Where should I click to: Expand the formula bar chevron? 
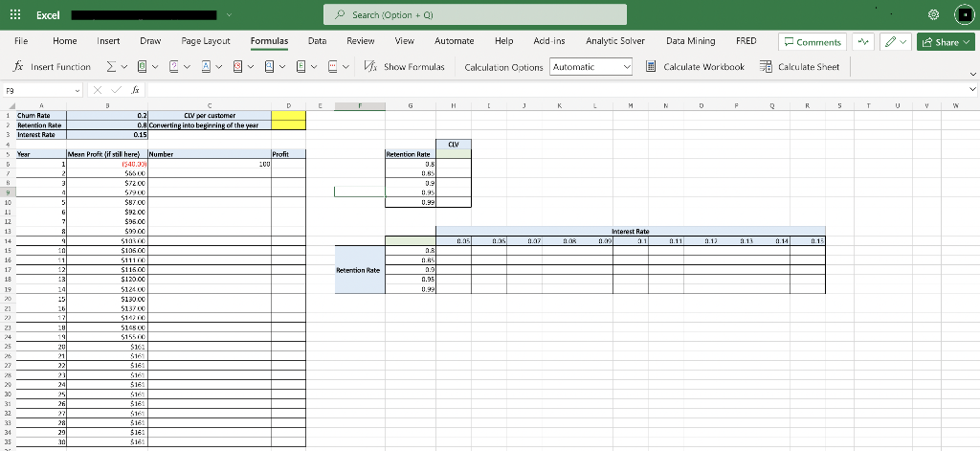pos(973,91)
